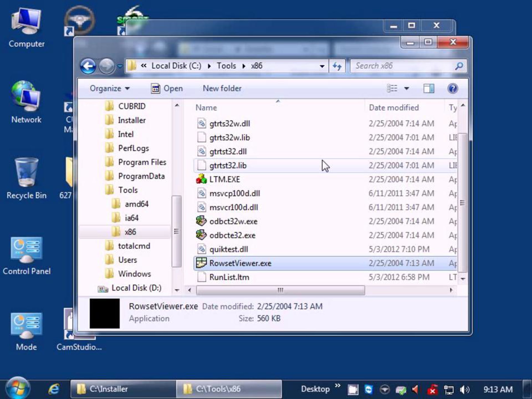Expand the Organize dropdown menu

coord(110,88)
